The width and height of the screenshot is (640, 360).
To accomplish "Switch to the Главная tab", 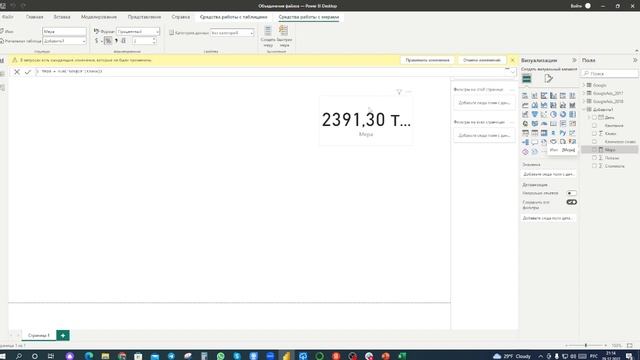I will pos(34,17).
